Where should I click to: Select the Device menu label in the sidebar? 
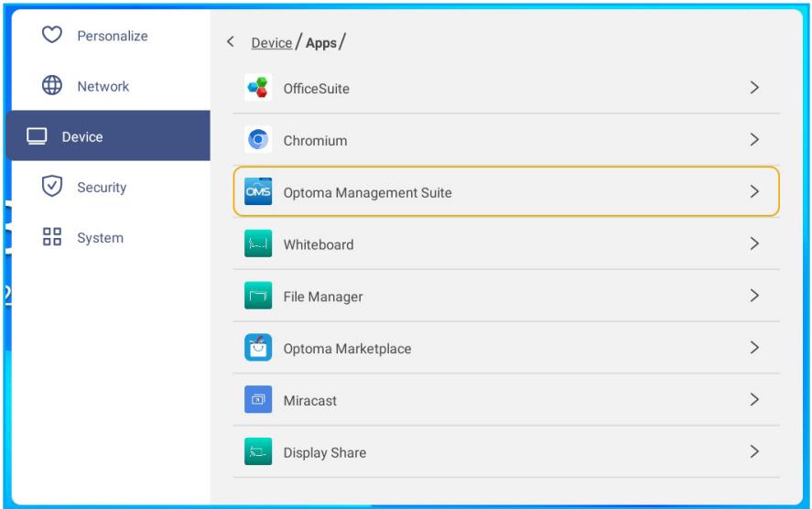point(82,136)
